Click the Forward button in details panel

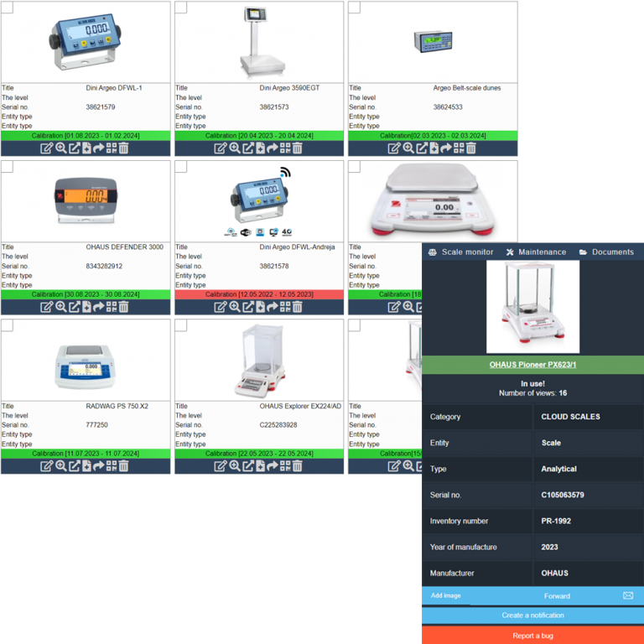coord(557,596)
